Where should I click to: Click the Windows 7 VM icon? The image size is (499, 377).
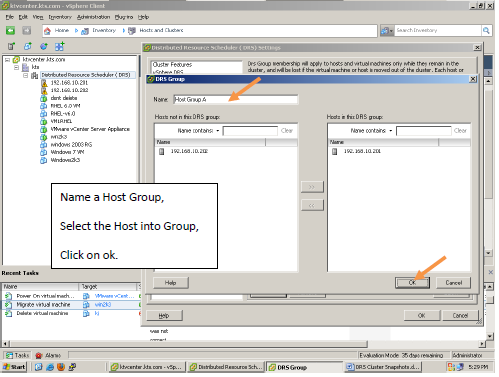pos(44,152)
